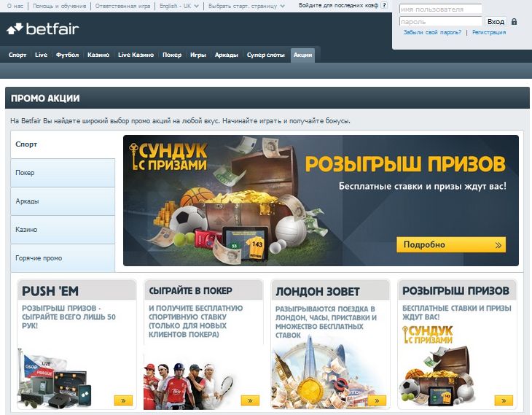Open the Live Казино tab
This screenshot has height=415, width=532.
136,55
